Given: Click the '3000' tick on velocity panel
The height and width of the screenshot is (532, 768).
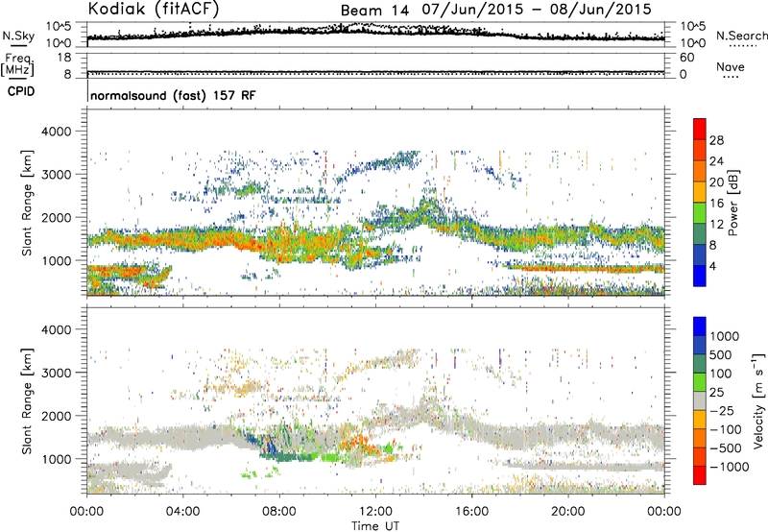Looking at the screenshot, I should pos(56,373).
